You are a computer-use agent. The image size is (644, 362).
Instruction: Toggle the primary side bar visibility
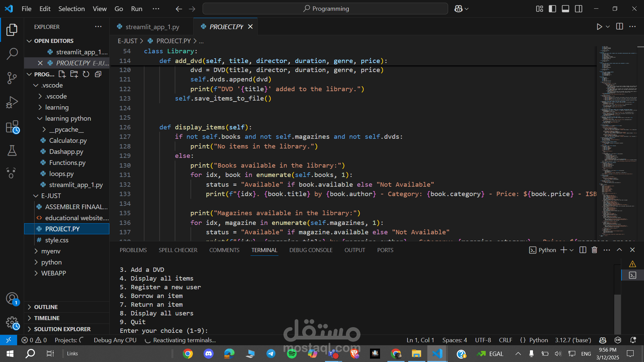click(552, 9)
